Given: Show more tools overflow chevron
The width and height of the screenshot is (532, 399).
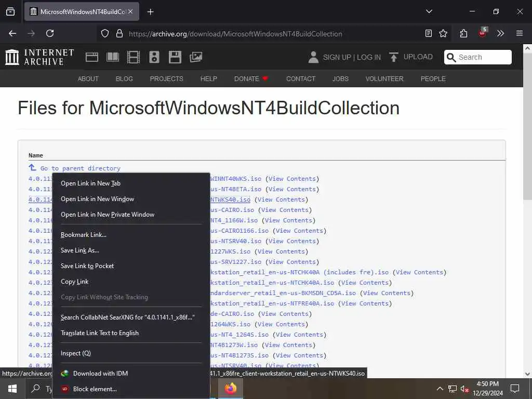Looking at the screenshot, I should [x=500, y=33].
